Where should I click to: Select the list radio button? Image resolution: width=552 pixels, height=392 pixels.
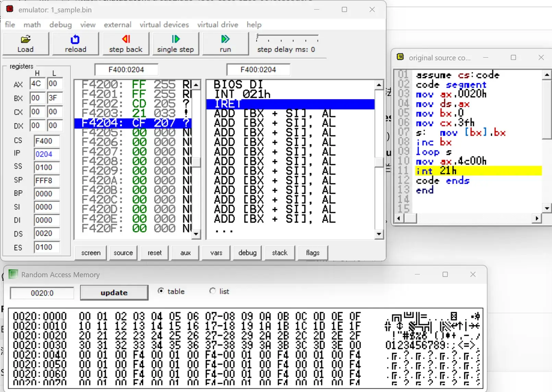click(x=213, y=291)
